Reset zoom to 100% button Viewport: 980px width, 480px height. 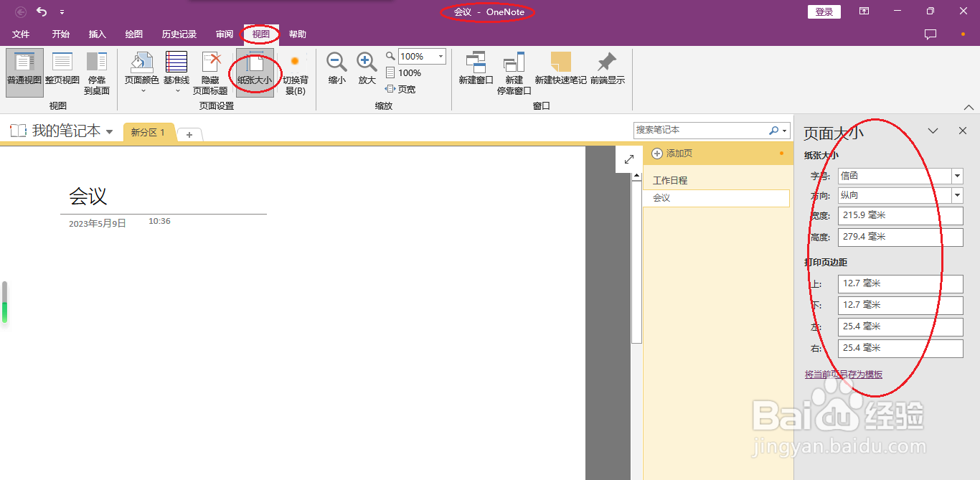403,72
